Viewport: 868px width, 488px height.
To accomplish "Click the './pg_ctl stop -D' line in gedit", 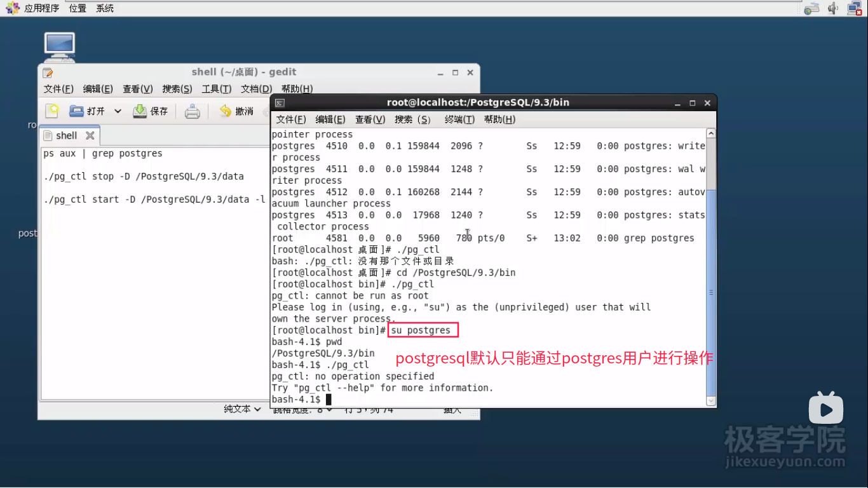I will coord(144,177).
